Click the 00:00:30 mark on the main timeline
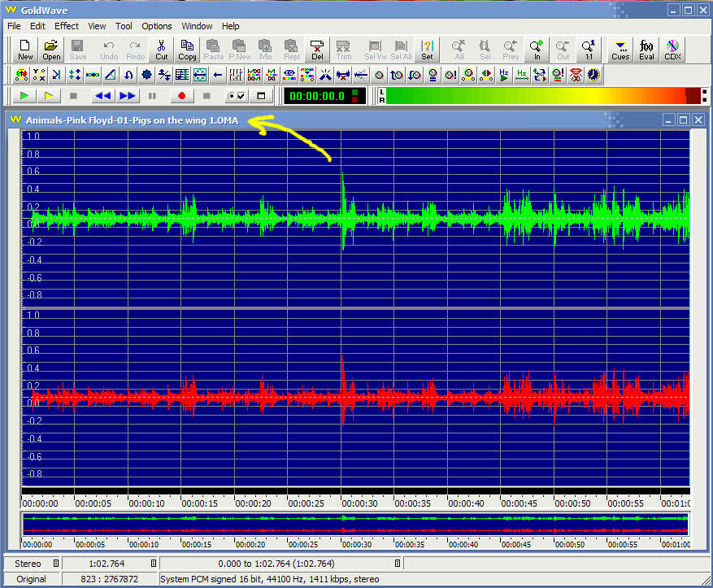Image resolution: width=713 pixels, height=588 pixels. click(x=359, y=503)
